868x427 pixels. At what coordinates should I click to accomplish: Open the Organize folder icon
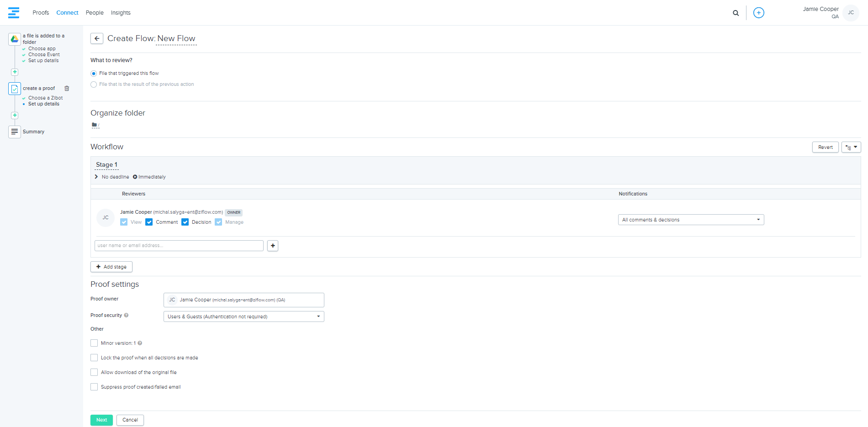95,125
